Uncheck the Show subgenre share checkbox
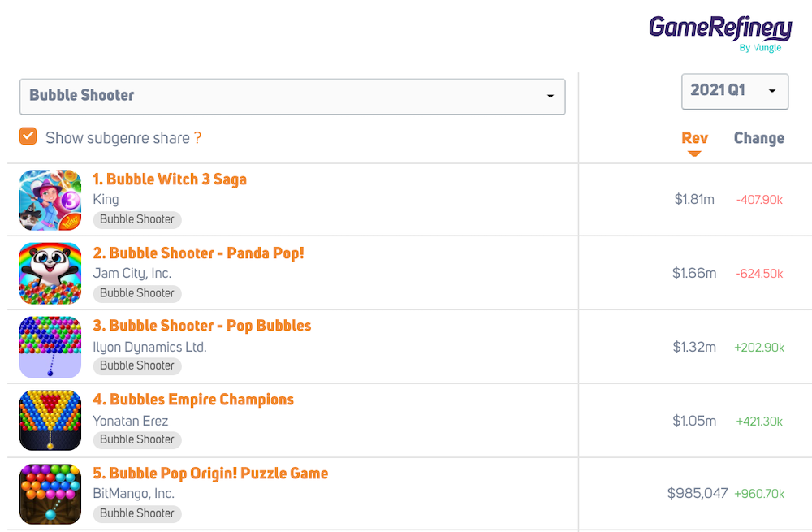Viewport: 812px width, 532px height. pyautogui.click(x=28, y=136)
